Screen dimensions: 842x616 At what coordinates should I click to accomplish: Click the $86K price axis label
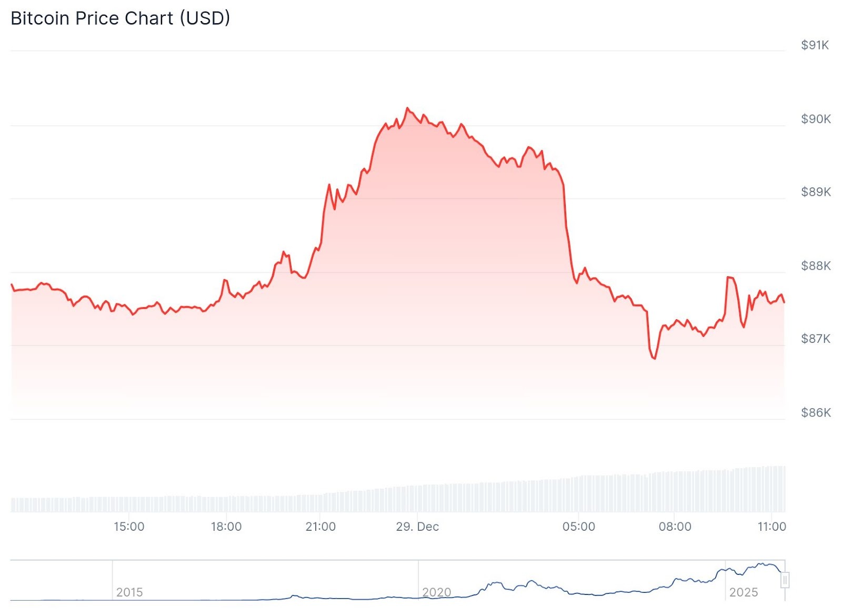tap(816, 413)
